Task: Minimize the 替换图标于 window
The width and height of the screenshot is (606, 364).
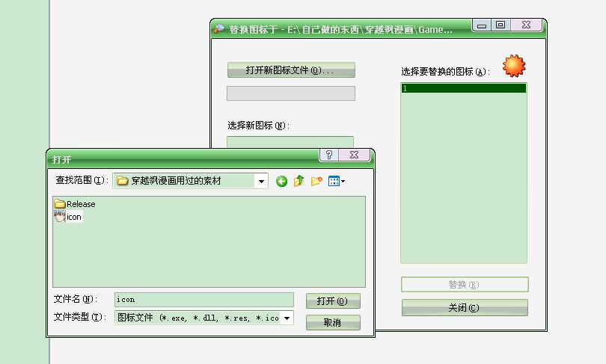Action: click(x=482, y=25)
